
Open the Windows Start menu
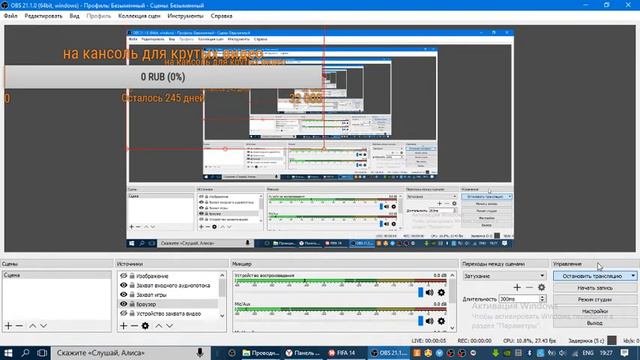(x=8, y=353)
